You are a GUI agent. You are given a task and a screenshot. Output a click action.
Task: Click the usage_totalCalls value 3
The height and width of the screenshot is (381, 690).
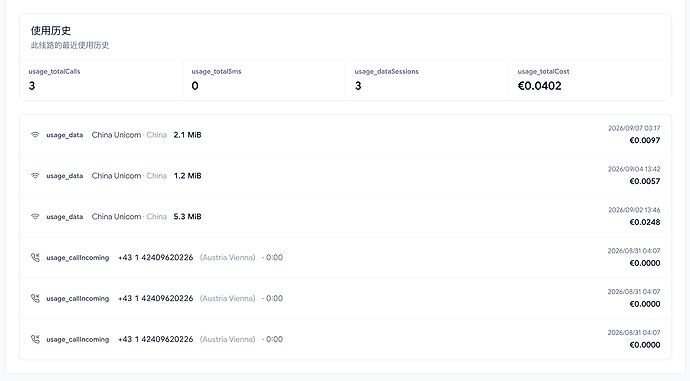pyautogui.click(x=32, y=86)
